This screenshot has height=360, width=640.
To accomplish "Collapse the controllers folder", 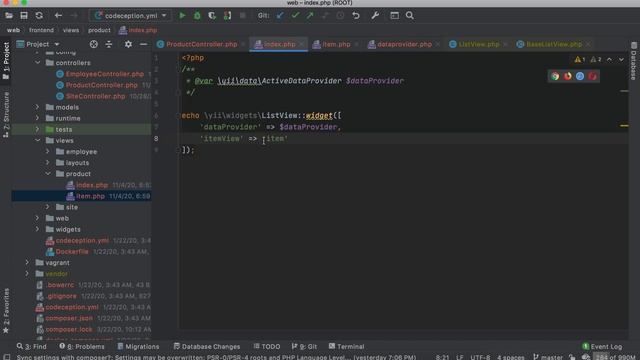I will pos(38,63).
